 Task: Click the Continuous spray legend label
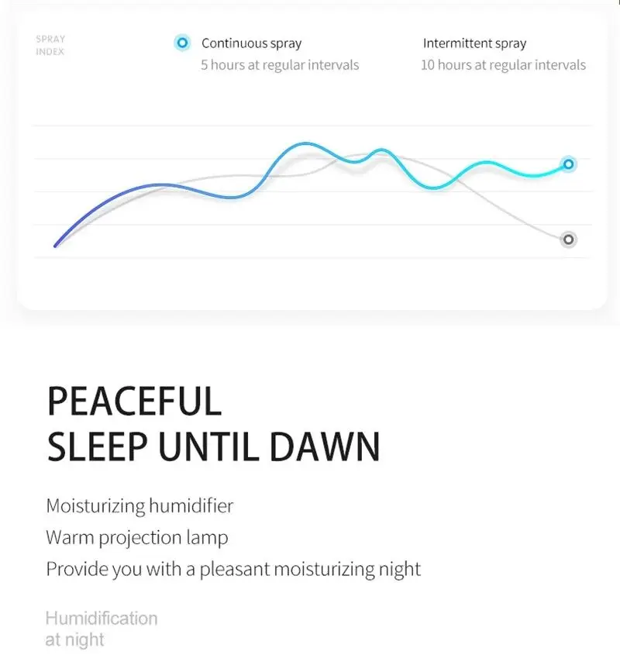pyautogui.click(x=251, y=43)
